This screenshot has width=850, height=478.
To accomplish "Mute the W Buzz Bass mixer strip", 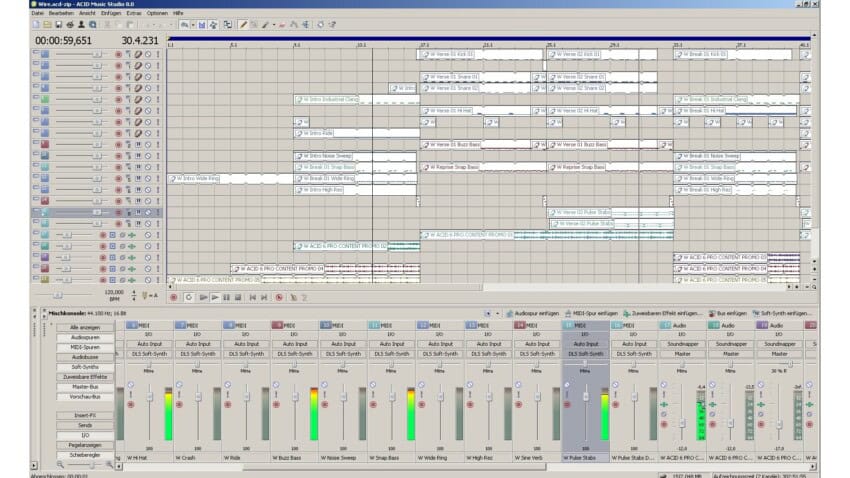I will 276,385.
